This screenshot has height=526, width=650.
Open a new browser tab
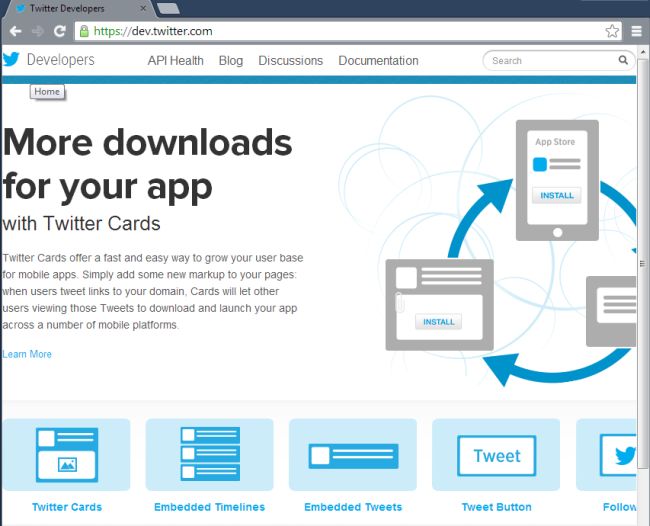[x=168, y=8]
